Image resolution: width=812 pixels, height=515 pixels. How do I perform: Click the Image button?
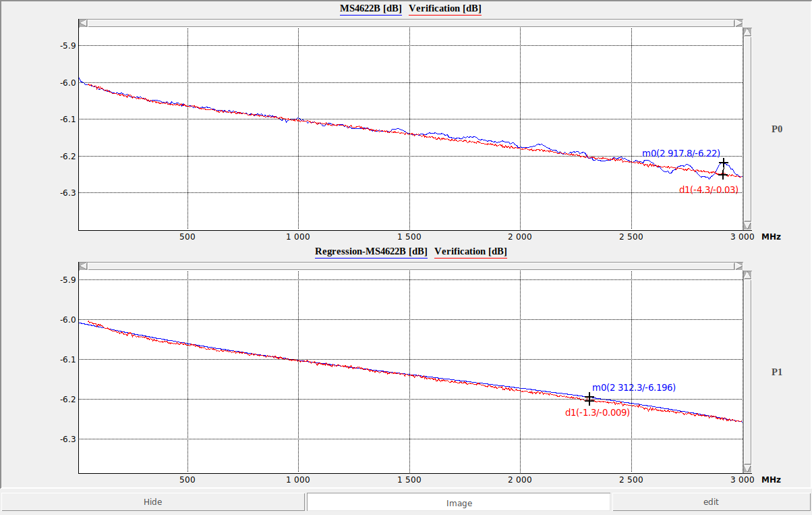click(459, 502)
